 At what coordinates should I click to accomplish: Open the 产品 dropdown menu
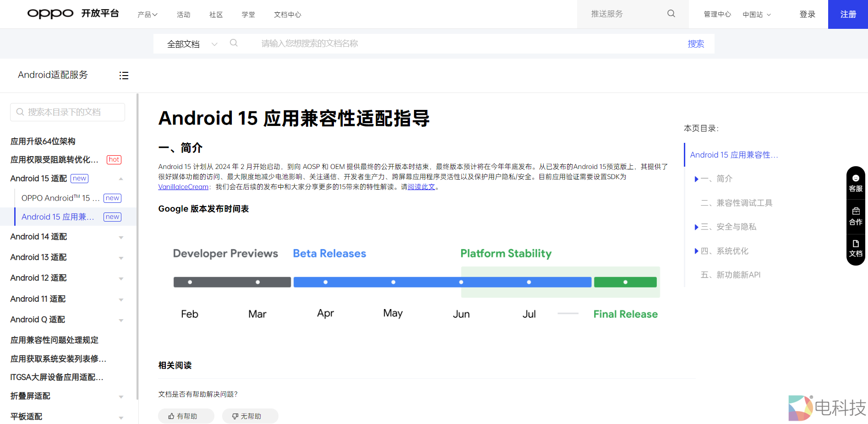[x=147, y=15]
